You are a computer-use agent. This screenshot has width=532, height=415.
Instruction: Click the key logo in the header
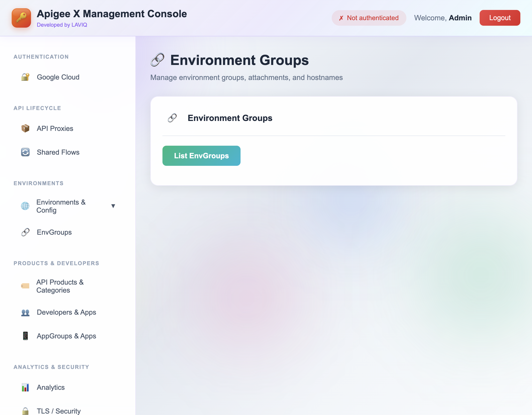(21, 17)
